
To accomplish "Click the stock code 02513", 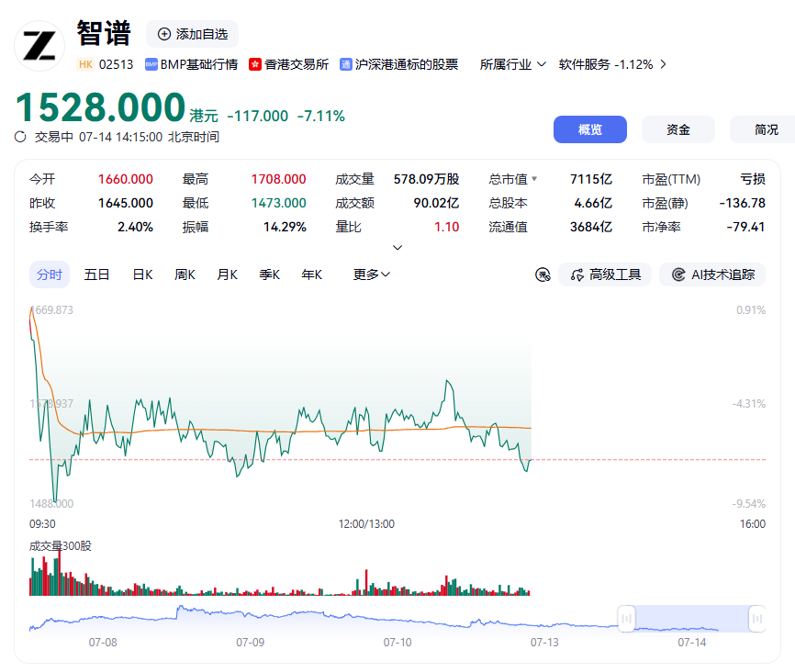I will (x=116, y=64).
